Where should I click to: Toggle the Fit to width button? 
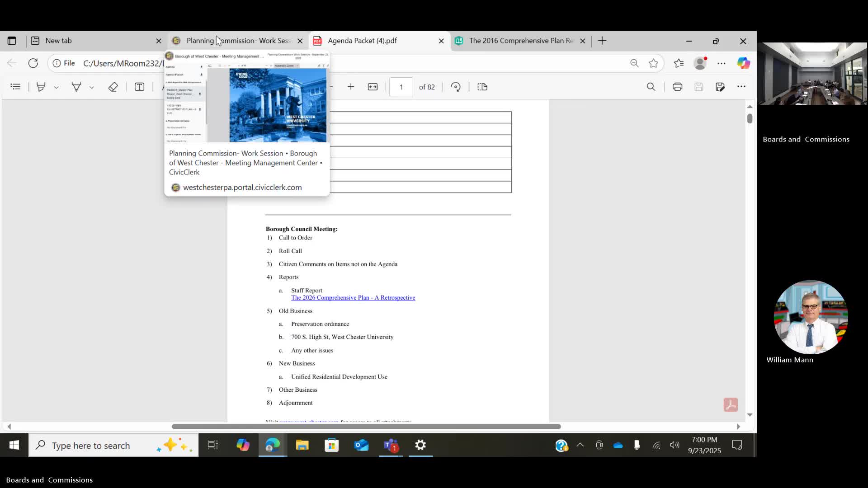click(373, 87)
